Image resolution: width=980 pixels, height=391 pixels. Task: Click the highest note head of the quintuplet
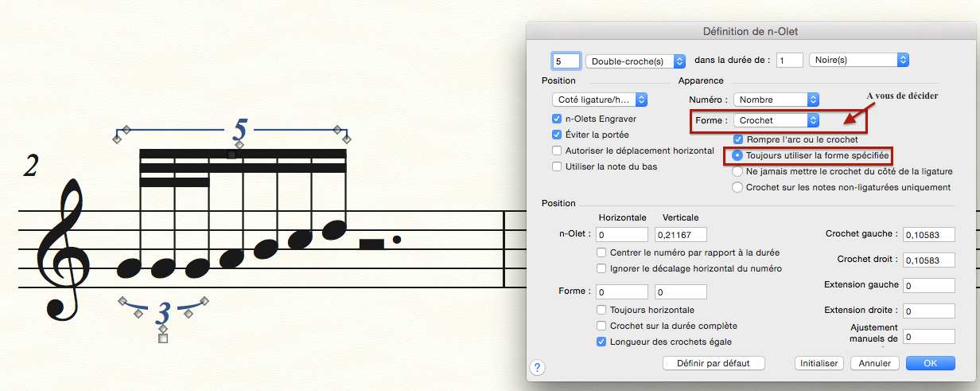[x=334, y=230]
